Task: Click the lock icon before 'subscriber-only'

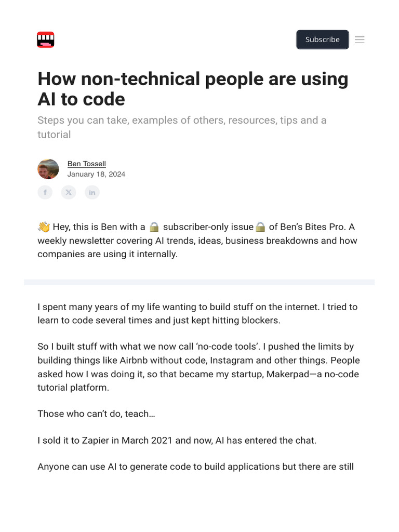Action: pyautogui.click(x=154, y=227)
